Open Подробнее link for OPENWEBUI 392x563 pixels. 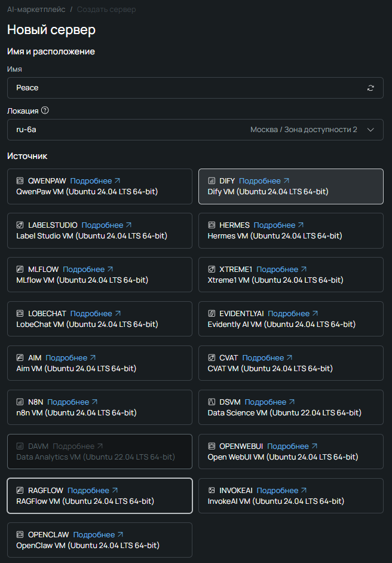[293, 446]
